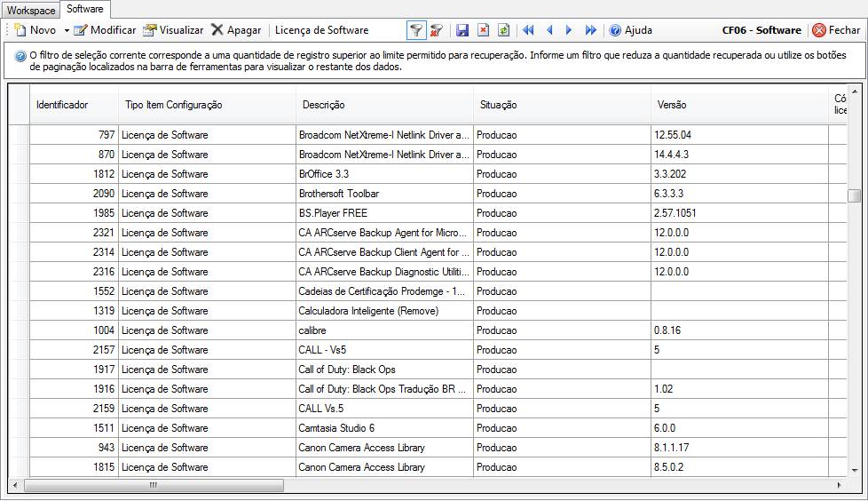This screenshot has height=501, width=868.
Task: Click the Apagar delete button
Action: 236,30
